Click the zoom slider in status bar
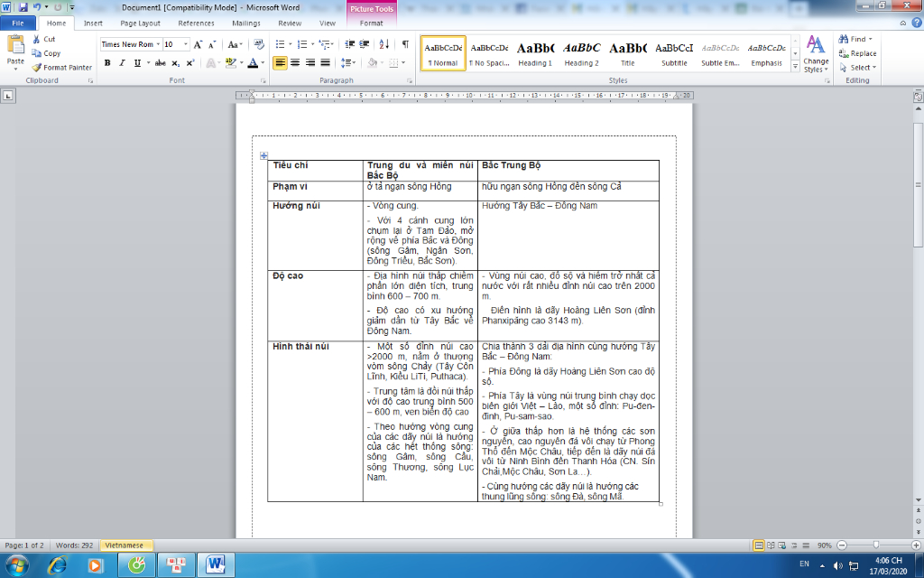 pyautogui.click(x=876, y=545)
